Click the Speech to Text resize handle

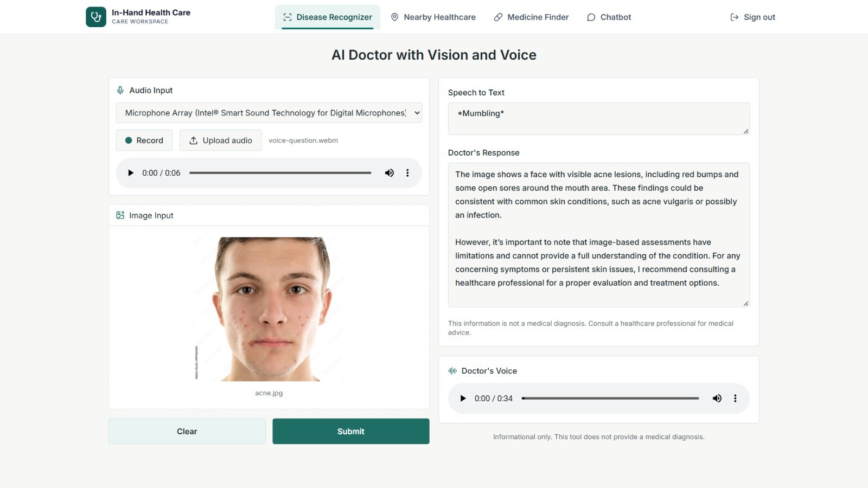(x=746, y=131)
